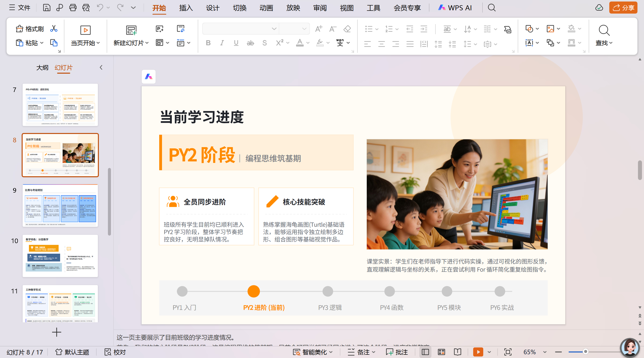Toggle Bold formatting

click(x=208, y=43)
